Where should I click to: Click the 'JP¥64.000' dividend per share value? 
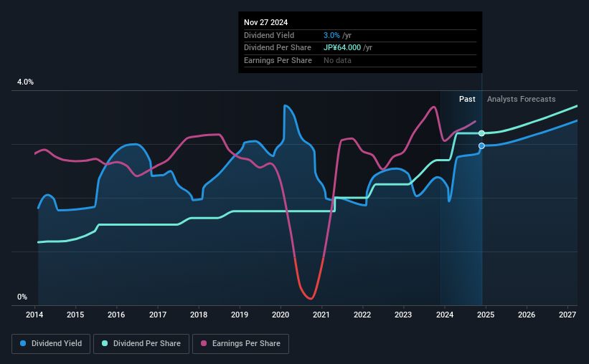[x=342, y=48]
